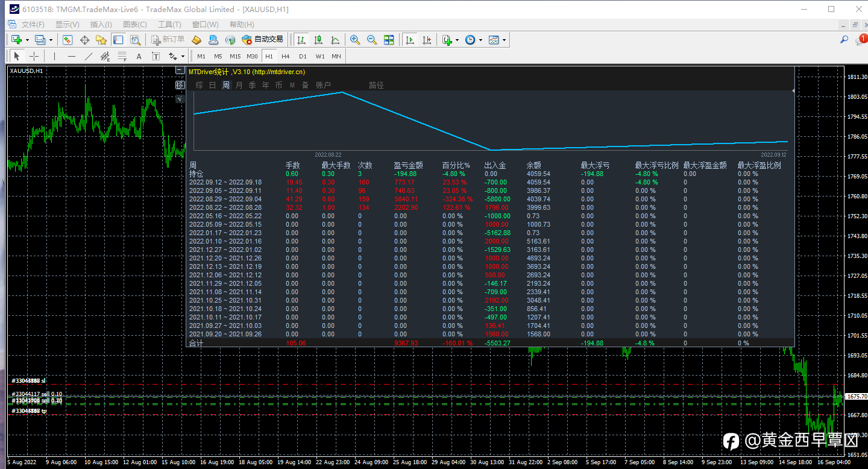The width and height of the screenshot is (868, 469).
Task: Click the 2022.09.05 ~ 2022.09.11 week row
Action: pos(225,190)
